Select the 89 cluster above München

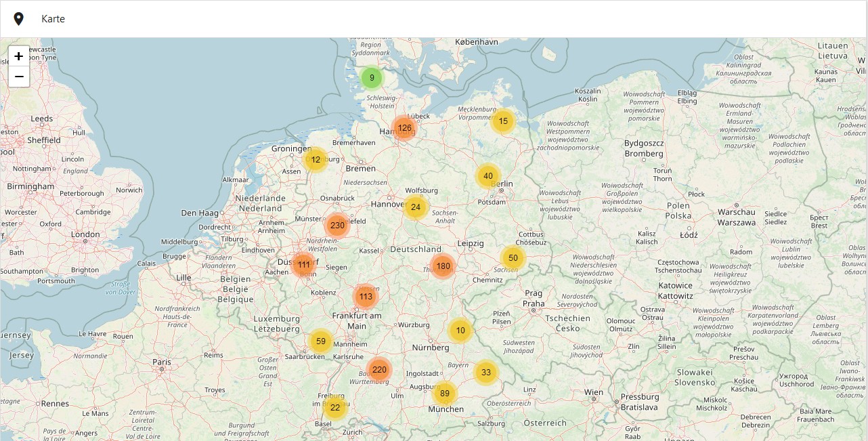(445, 394)
